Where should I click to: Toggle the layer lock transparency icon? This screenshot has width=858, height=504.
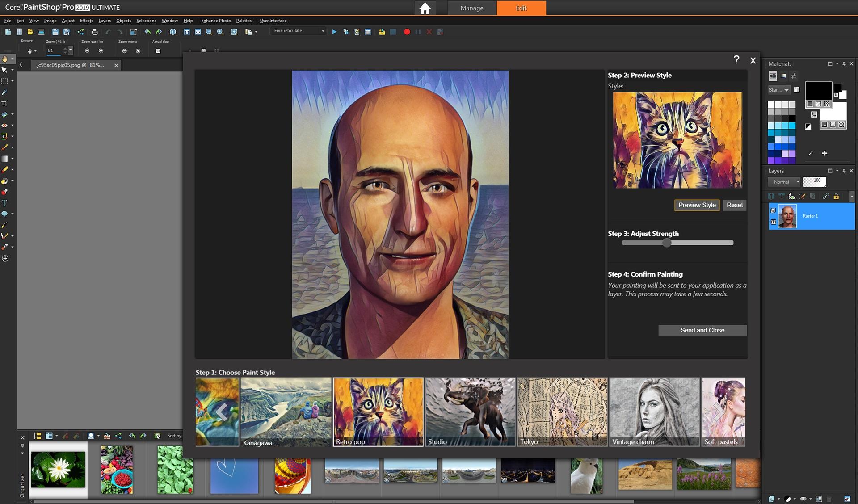(x=836, y=196)
